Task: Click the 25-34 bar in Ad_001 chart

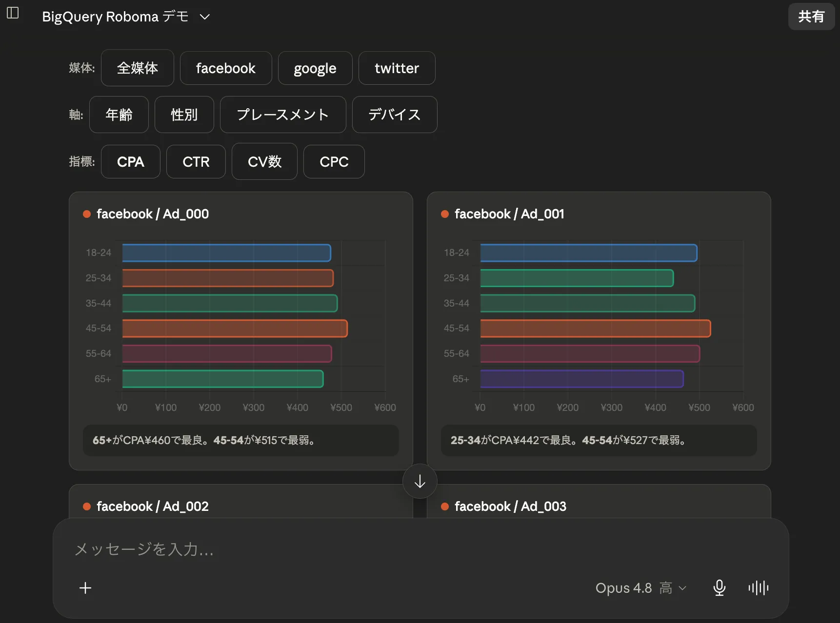Action: [x=577, y=278]
